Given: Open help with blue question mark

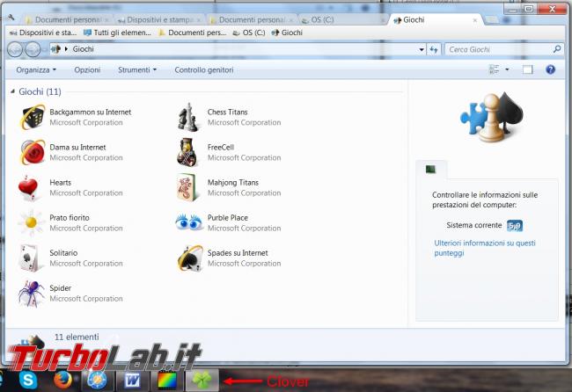Looking at the screenshot, I should pyautogui.click(x=550, y=69).
